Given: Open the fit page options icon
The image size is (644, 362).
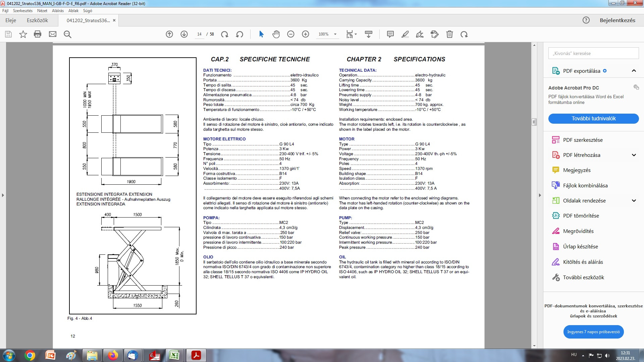Looking at the screenshot, I should pos(351,34).
